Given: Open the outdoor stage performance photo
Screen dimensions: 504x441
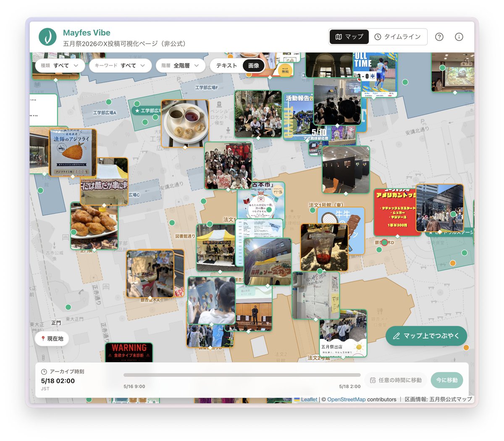Looking at the screenshot, I should [440, 208].
